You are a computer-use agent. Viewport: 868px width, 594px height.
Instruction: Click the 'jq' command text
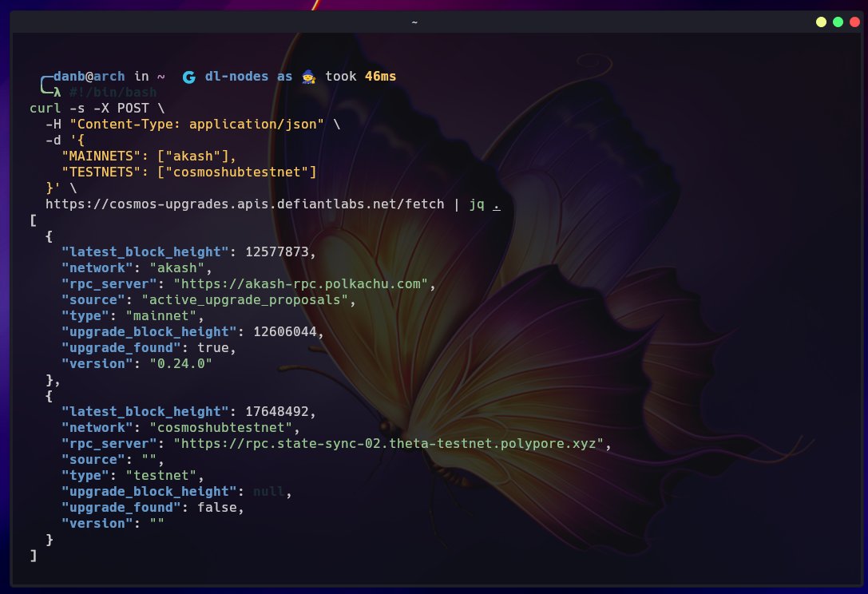coord(477,204)
